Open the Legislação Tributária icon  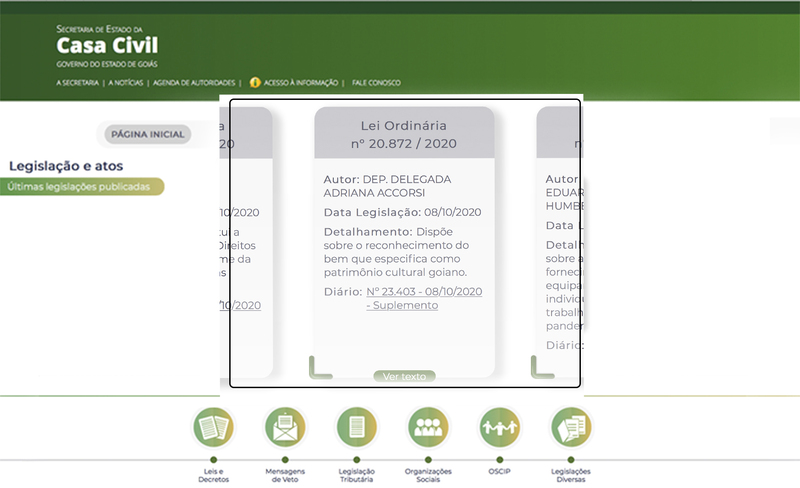coord(356,428)
